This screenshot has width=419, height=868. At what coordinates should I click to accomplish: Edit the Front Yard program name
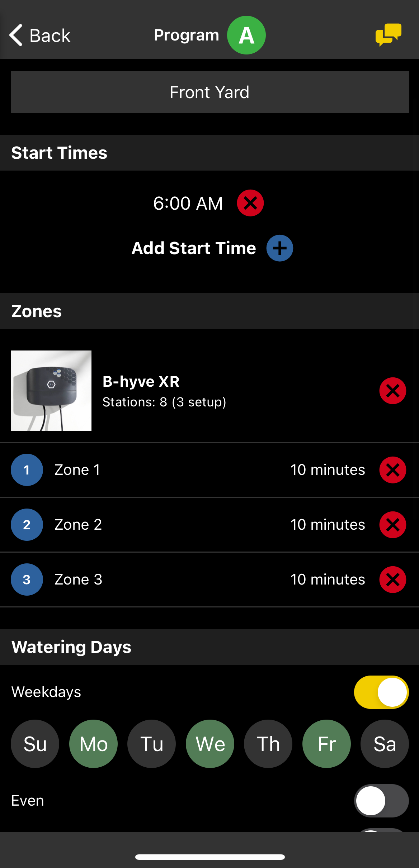(x=209, y=92)
